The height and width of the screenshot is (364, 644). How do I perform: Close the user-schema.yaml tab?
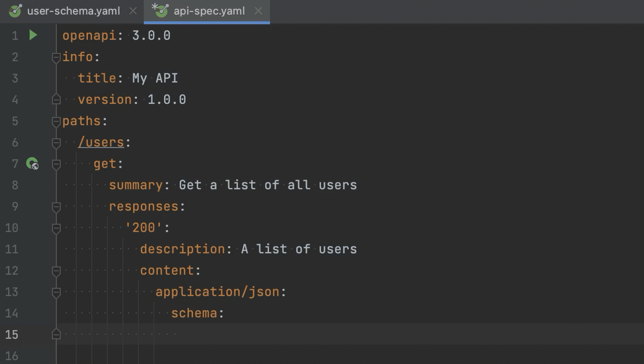[x=133, y=11]
